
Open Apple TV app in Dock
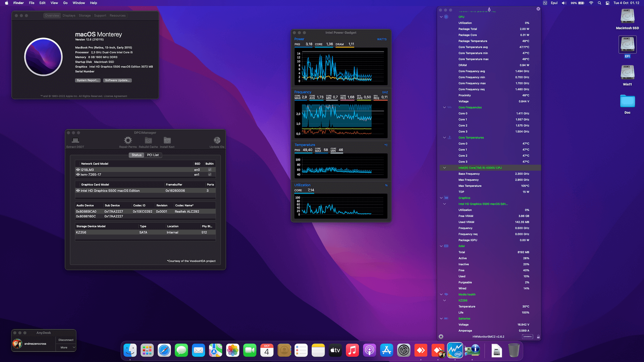(335, 351)
